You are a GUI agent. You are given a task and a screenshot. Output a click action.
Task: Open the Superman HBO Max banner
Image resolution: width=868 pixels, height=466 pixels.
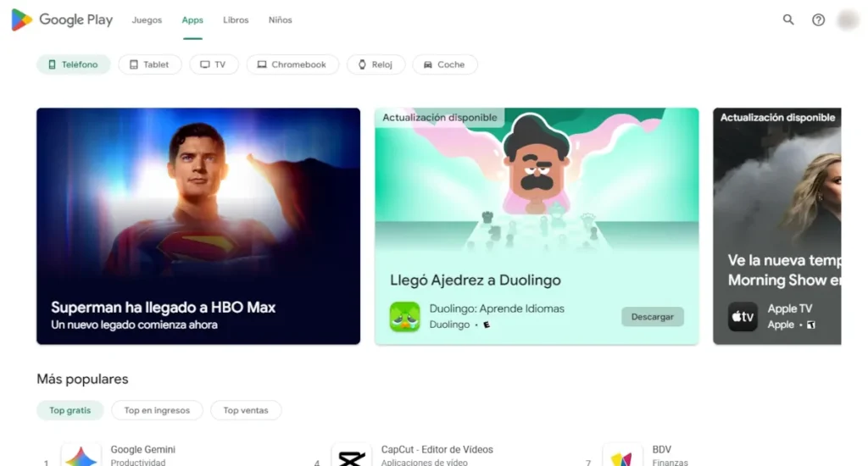click(x=198, y=226)
